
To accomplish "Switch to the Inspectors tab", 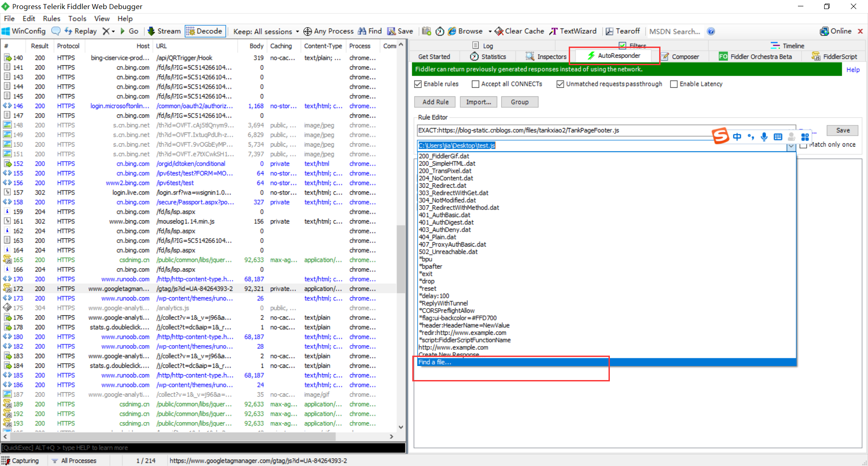I will [546, 57].
